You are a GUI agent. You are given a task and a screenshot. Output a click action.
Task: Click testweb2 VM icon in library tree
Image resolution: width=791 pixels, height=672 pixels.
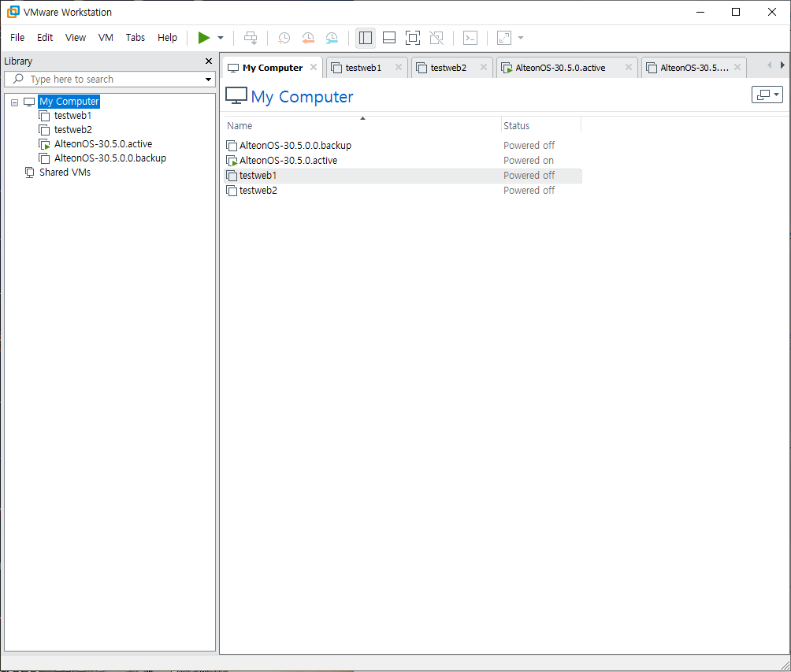point(44,130)
